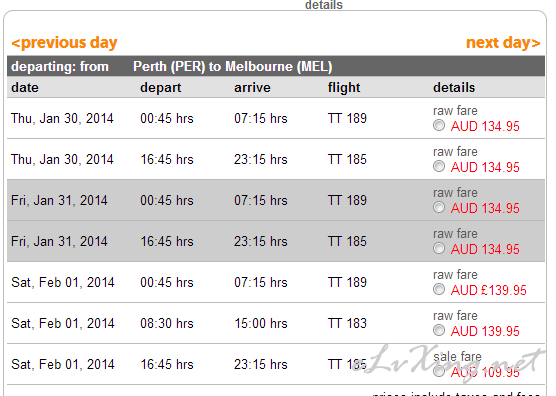Pick Sat Feb 01 TT 183 fare radio
This screenshot has width=556, height=396.
click(x=439, y=330)
